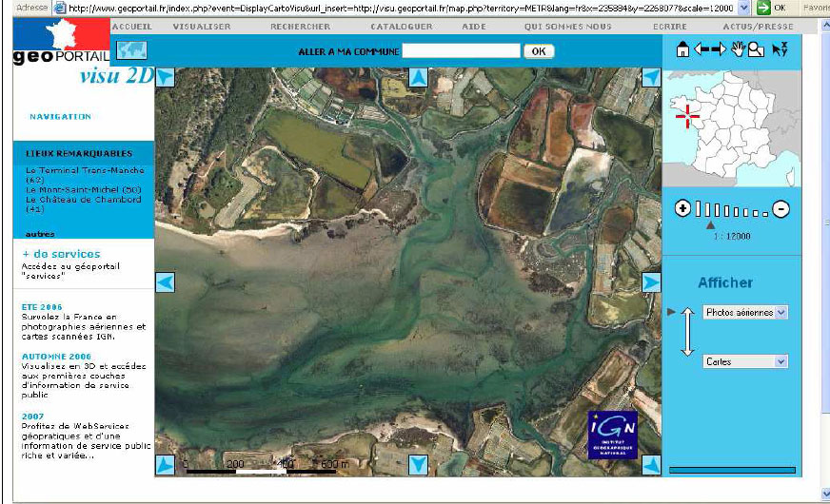Select the magnifier zoom tool
Screen dimensions: 830x504
756,50
